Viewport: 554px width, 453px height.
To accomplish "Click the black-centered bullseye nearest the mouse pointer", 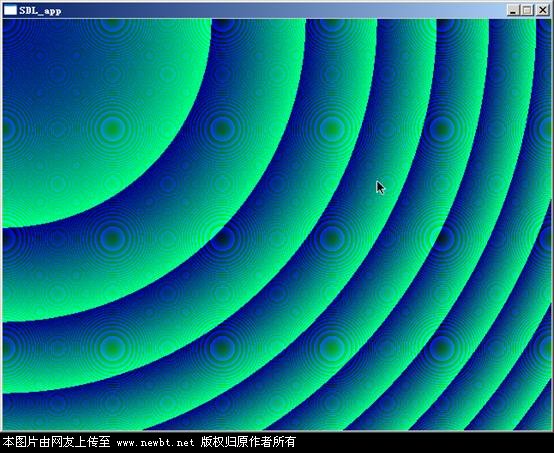I will 442,238.
